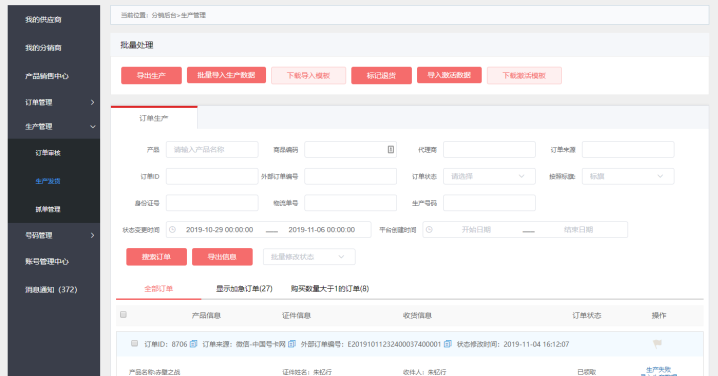Focus the 身份证号 input field
Viewport: 718px width, 376px height.
pos(212,203)
